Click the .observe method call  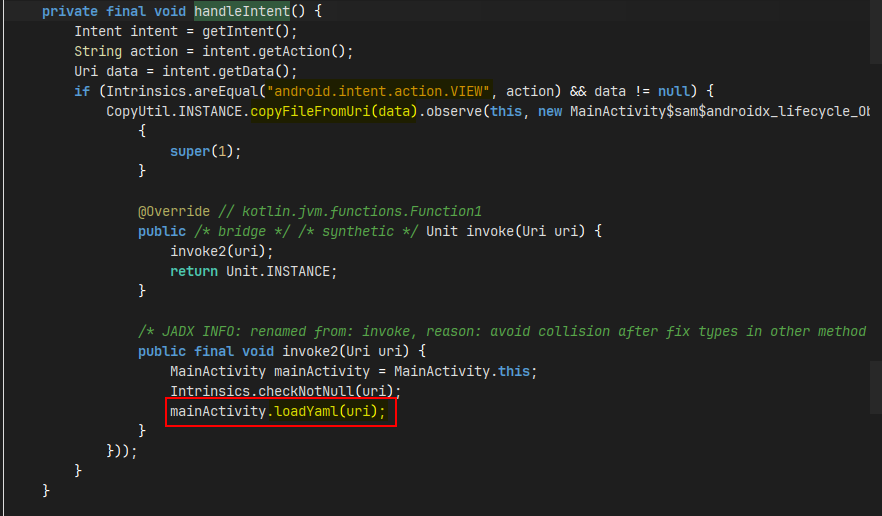(x=450, y=111)
